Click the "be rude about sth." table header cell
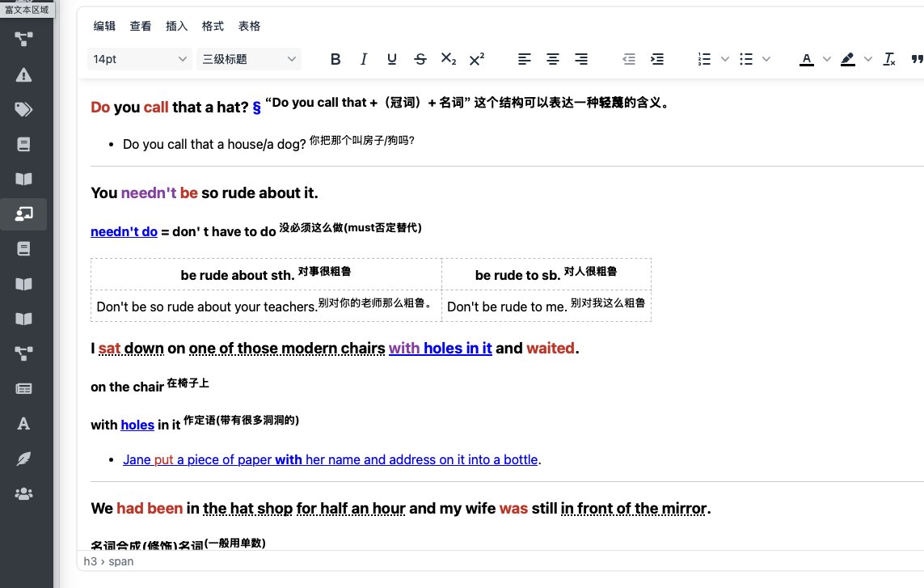 pos(266,274)
